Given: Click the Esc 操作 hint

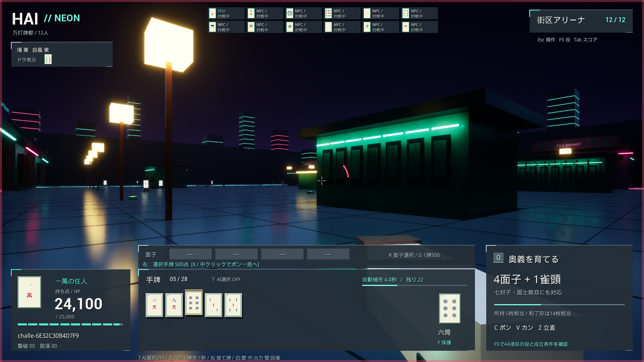Looking at the screenshot, I should [546, 40].
